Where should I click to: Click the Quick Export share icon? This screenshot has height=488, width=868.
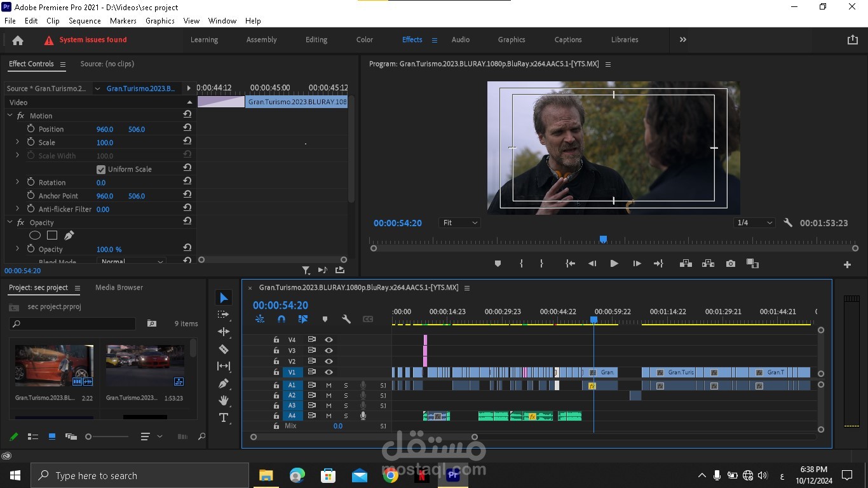tap(853, 39)
